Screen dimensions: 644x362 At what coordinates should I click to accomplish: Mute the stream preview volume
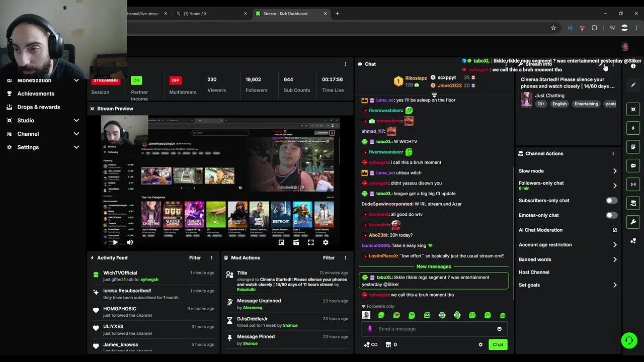pyautogui.click(x=130, y=242)
